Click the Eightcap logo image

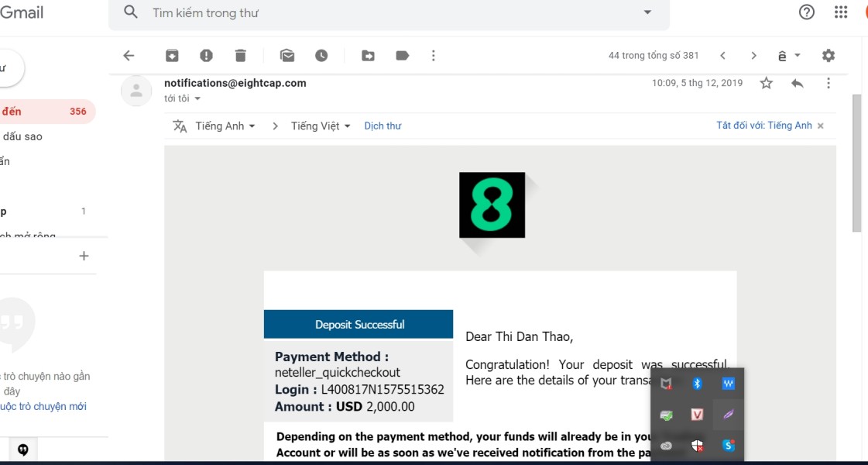point(492,205)
